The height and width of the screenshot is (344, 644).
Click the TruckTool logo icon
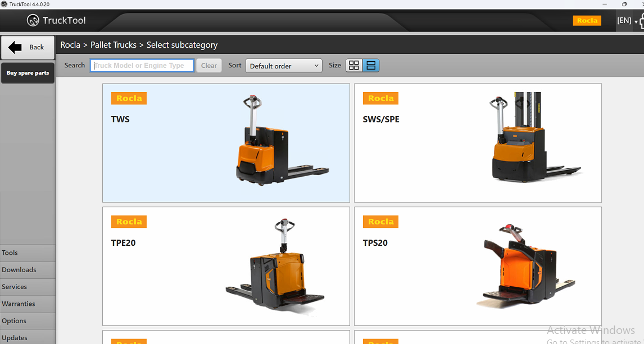point(33,20)
